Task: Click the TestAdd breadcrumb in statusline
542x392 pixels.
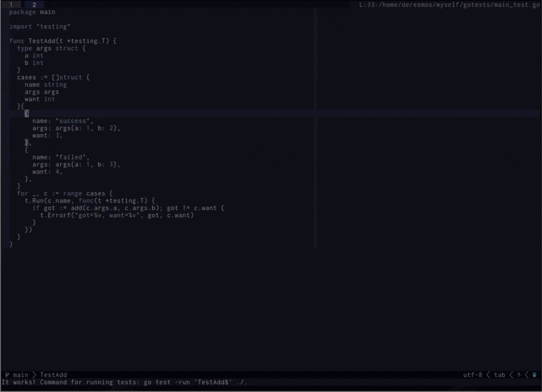Action: [x=53, y=375]
